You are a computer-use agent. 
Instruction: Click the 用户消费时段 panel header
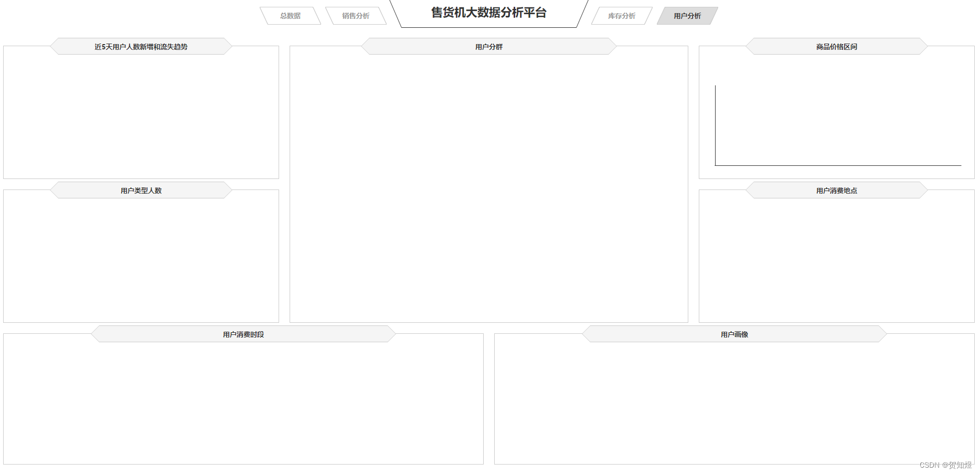point(243,334)
